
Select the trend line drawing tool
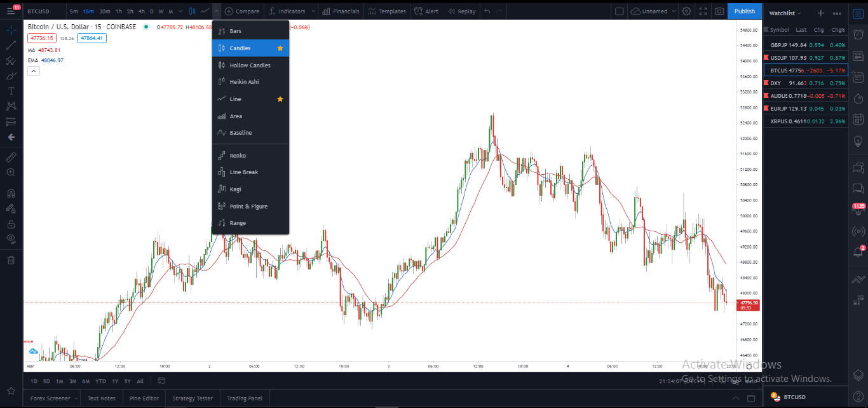(11, 45)
